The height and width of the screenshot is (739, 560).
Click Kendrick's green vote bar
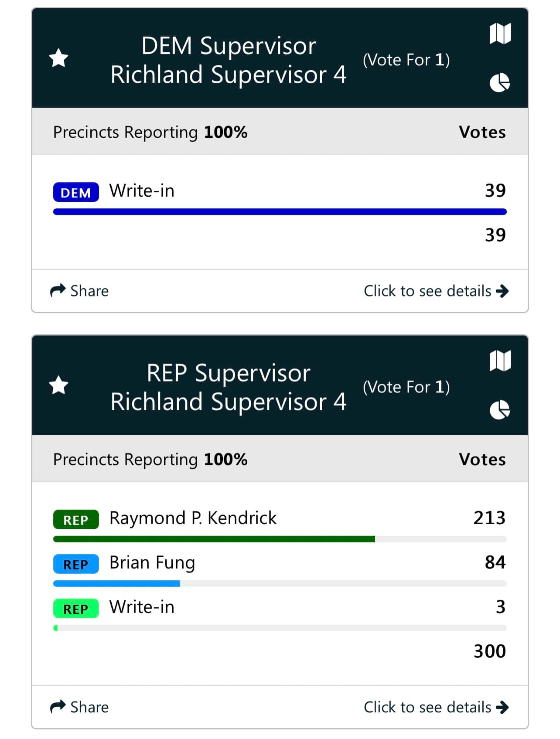[214, 539]
